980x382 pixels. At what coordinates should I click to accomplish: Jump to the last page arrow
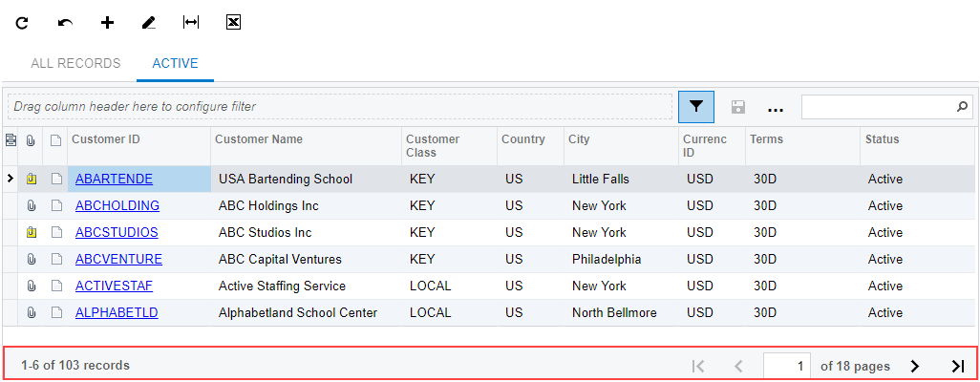click(957, 366)
